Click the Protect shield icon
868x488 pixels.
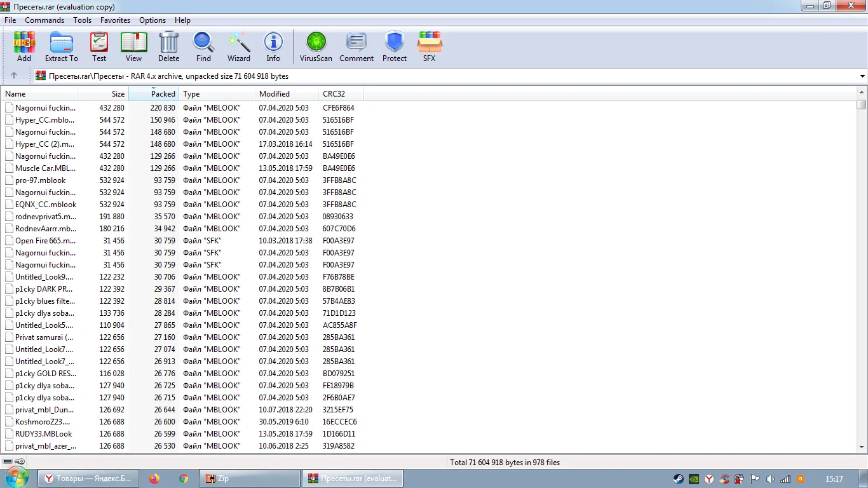click(x=395, y=47)
